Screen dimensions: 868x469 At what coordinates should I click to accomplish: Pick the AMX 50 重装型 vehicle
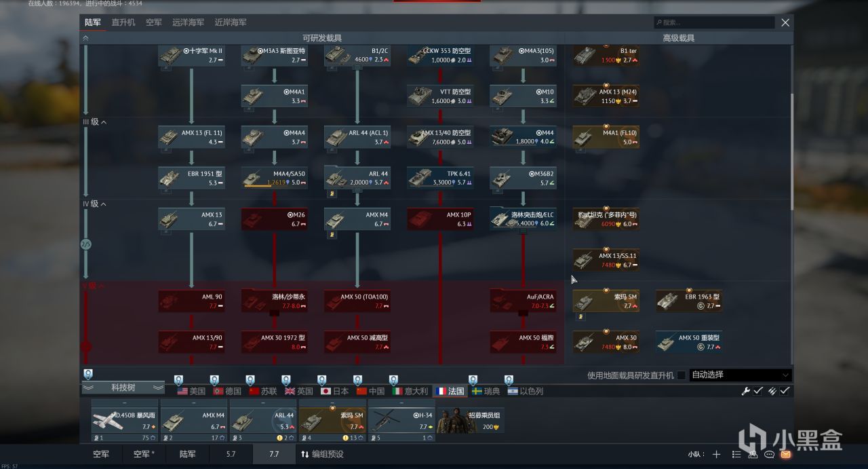click(x=688, y=342)
